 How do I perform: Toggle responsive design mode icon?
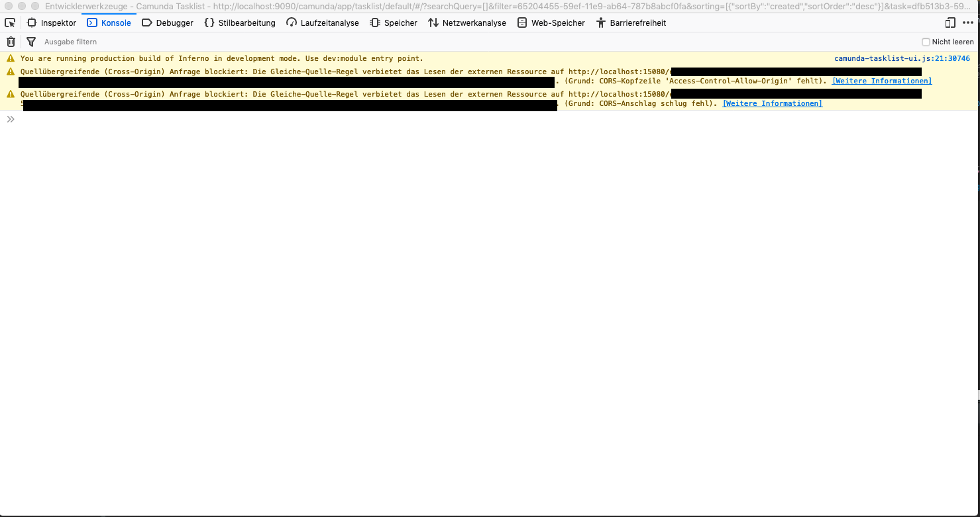point(950,23)
